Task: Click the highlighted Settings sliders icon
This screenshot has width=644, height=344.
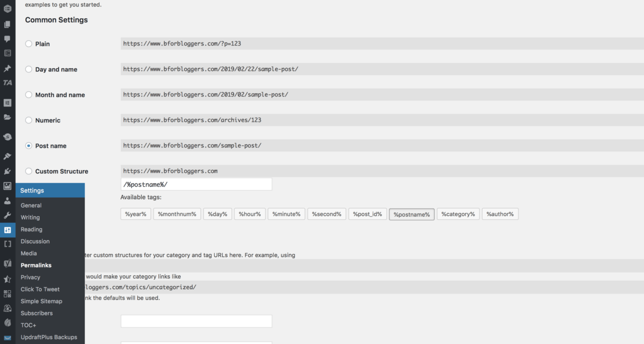Action: click(8, 230)
